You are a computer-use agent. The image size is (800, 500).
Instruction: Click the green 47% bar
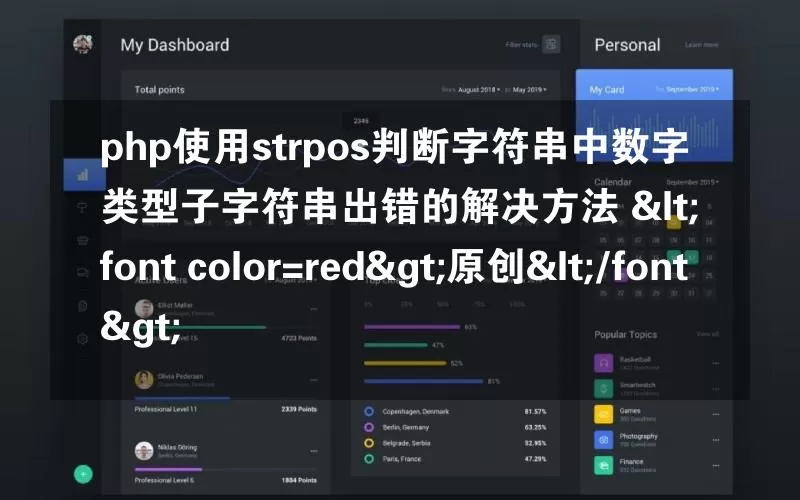(396, 345)
